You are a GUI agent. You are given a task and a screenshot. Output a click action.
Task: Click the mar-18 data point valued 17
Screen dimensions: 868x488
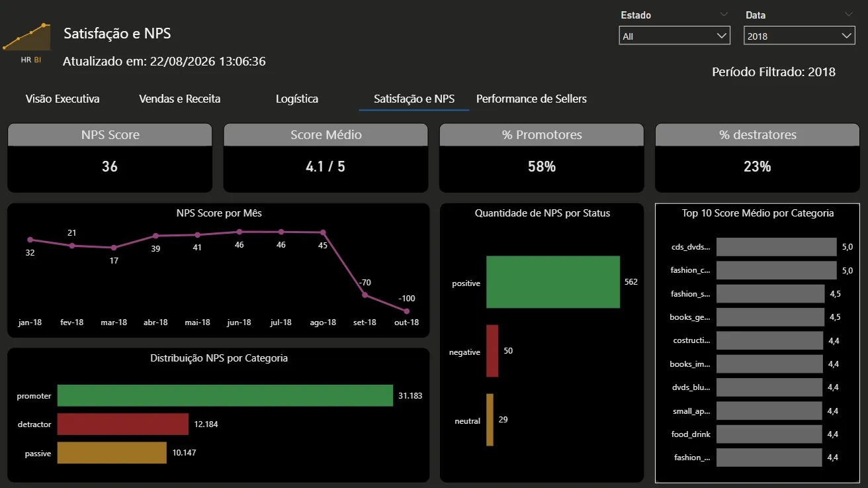click(114, 248)
